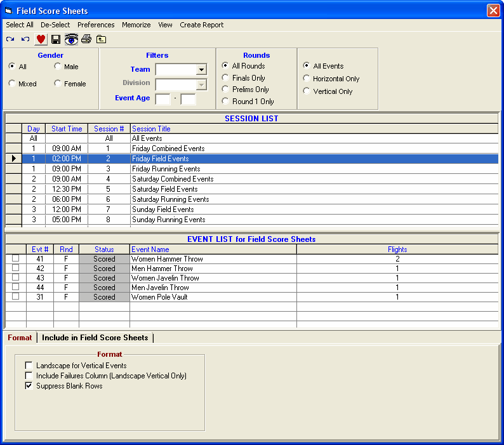The image size is (504, 445).
Task: Click the Session # column header
Action: click(109, 129)
